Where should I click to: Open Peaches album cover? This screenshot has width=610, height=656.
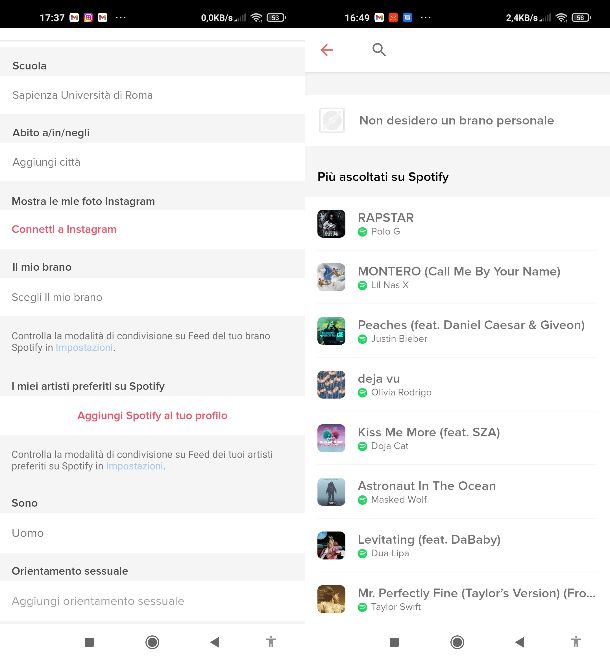click(x=331, y=331)
